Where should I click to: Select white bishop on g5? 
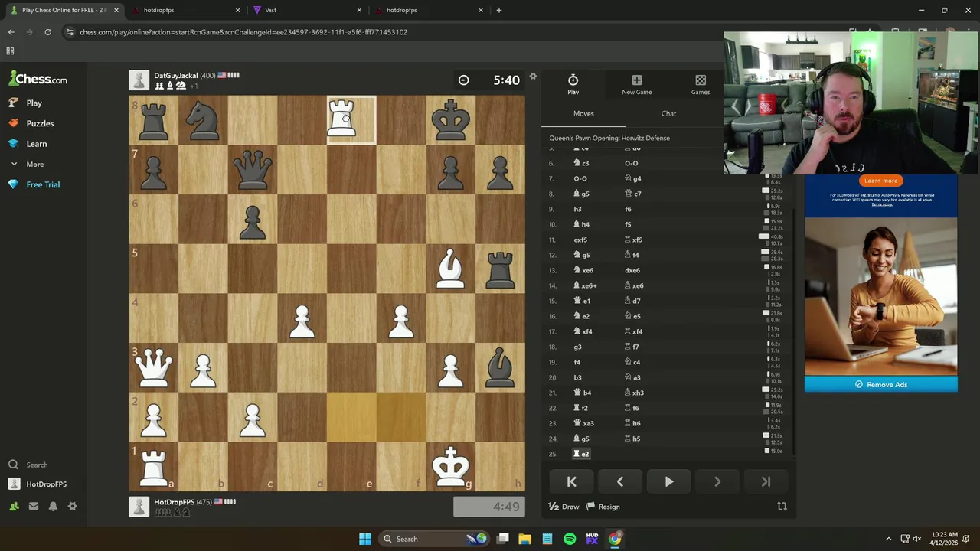tap(450, 269)
